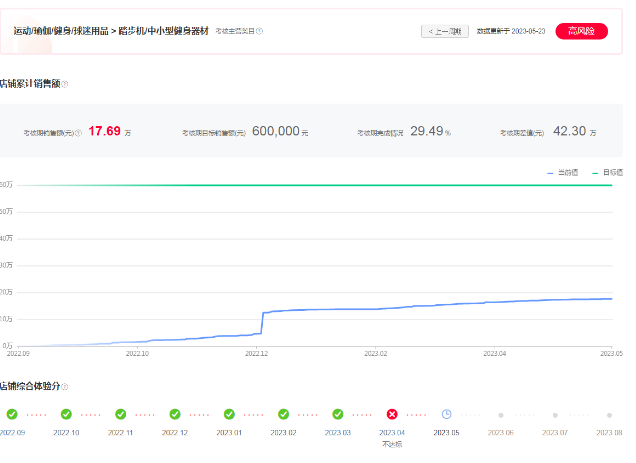
Task: Open help icon next to 店铺综合体验分
Action: point(64,387)
